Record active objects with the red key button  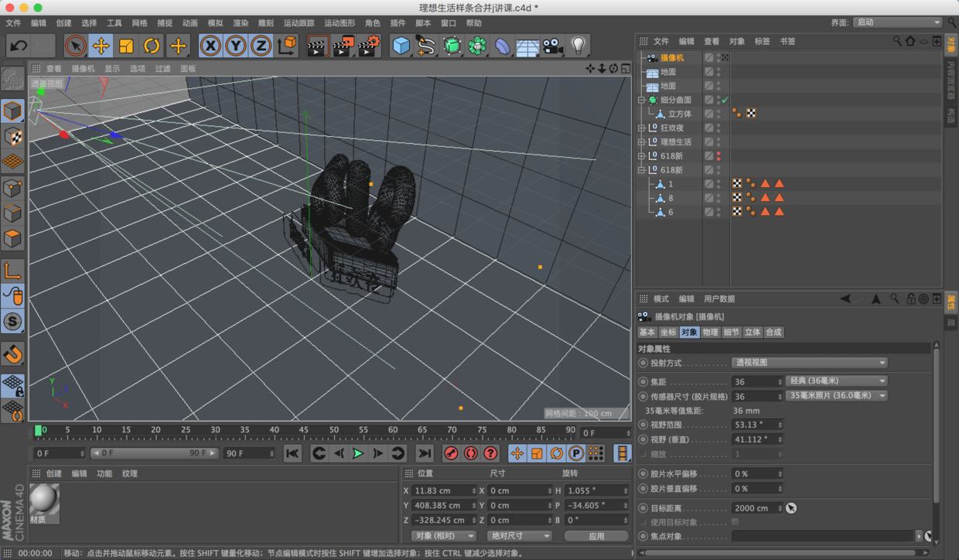click(x=452, y=453)
